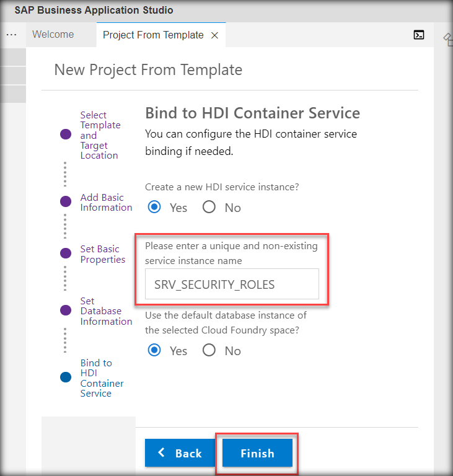Click the three-dots more menu
The width and height of the screenshot is (453, 476).
11,35
